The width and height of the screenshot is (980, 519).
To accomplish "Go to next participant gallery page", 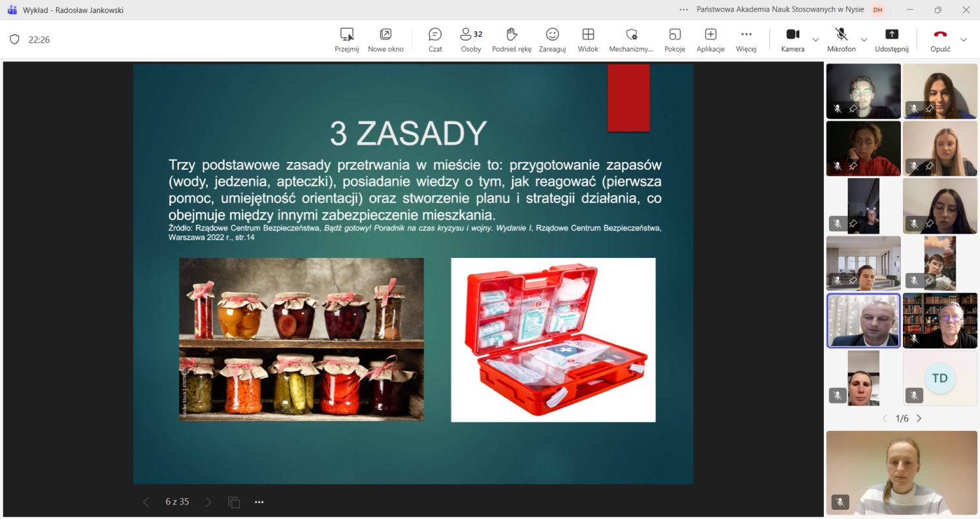I will click(919, 418).
